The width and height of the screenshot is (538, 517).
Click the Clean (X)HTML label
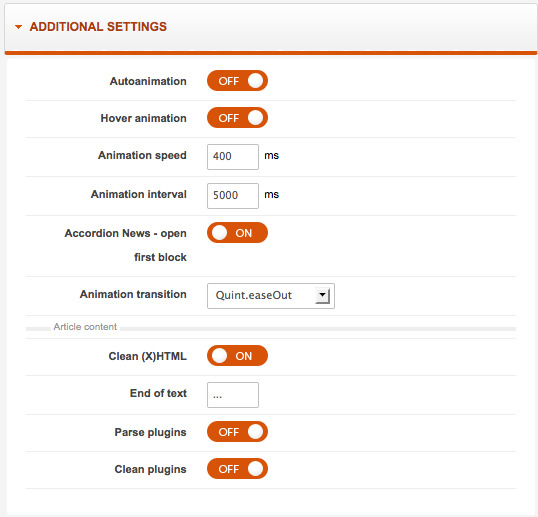click(x=148, y=356)
